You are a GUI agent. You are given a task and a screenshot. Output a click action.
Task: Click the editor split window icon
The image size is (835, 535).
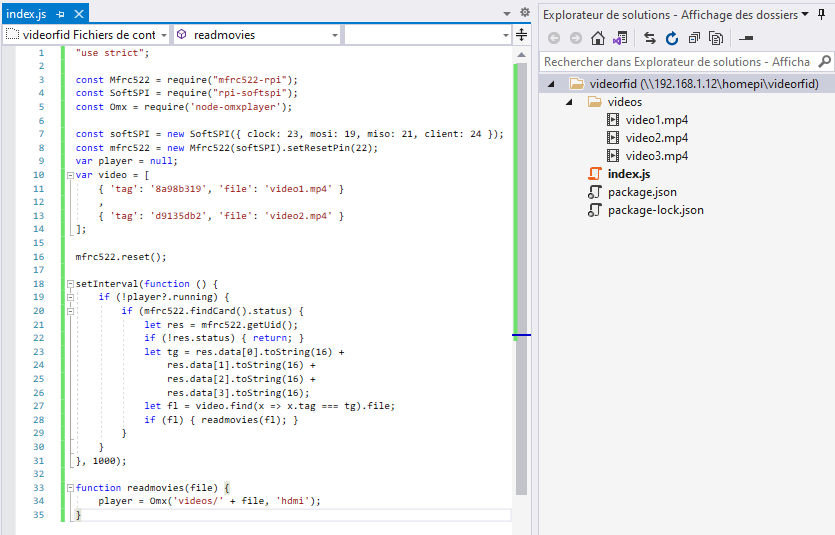[x=521, y=35]
